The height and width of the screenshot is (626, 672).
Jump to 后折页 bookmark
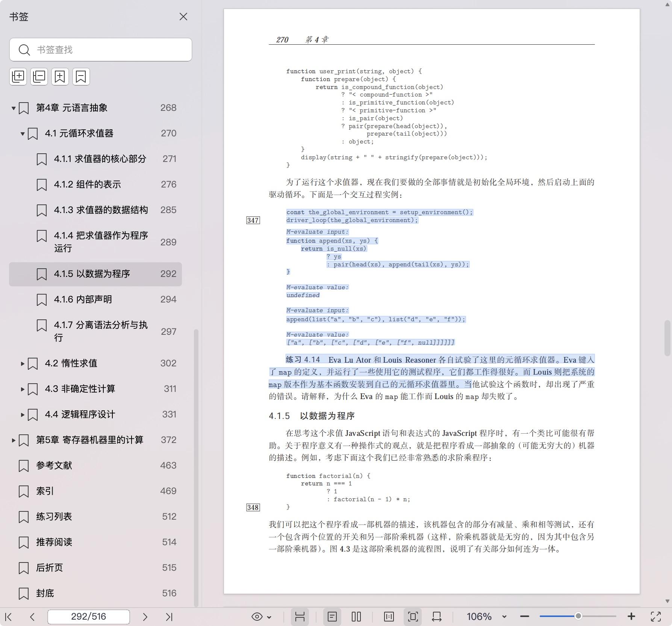95,568
